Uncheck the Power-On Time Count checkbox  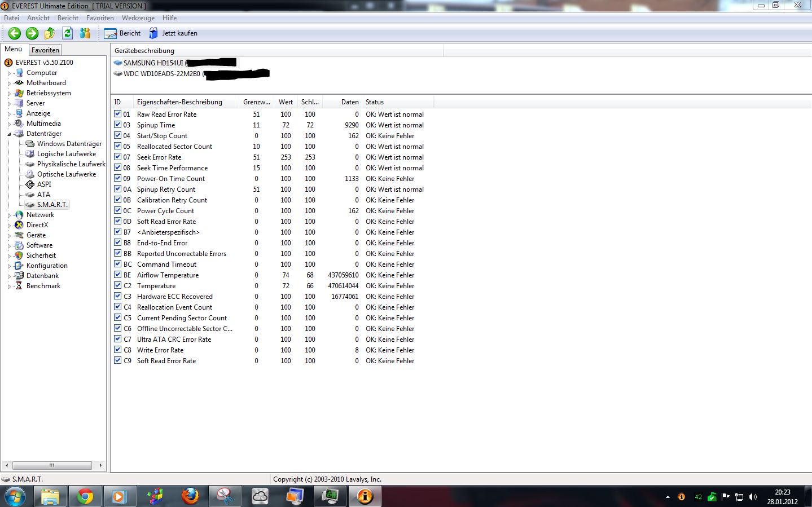point(118,178)
